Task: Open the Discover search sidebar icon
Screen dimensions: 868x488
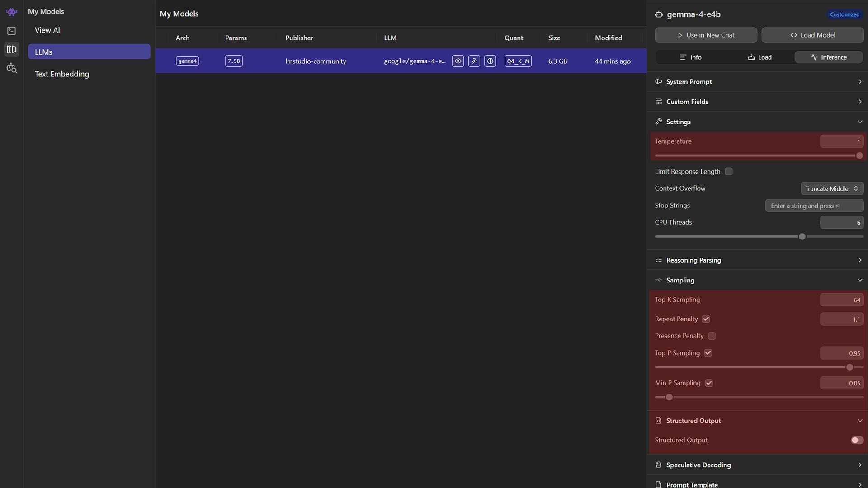Action: point(11,69)
